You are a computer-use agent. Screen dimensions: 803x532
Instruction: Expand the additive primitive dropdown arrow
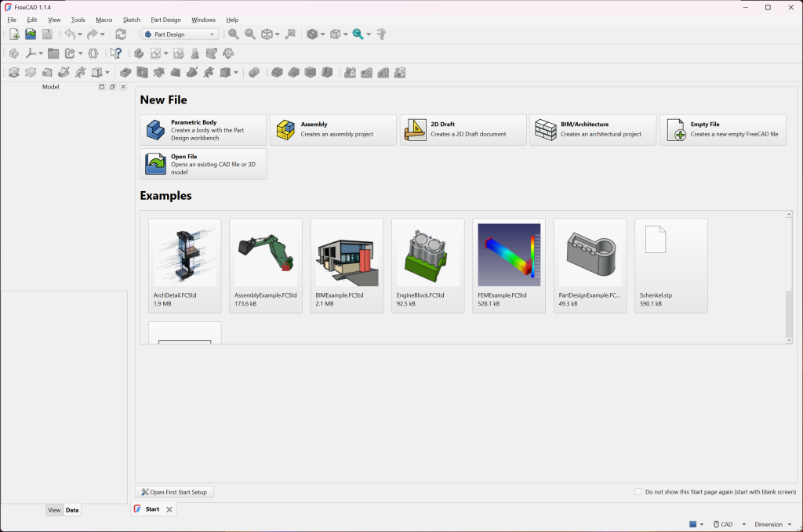[x=107, y=73]
